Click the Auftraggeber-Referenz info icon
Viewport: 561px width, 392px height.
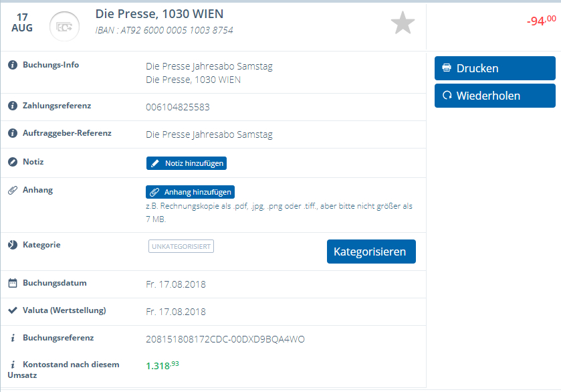[13, 133]
